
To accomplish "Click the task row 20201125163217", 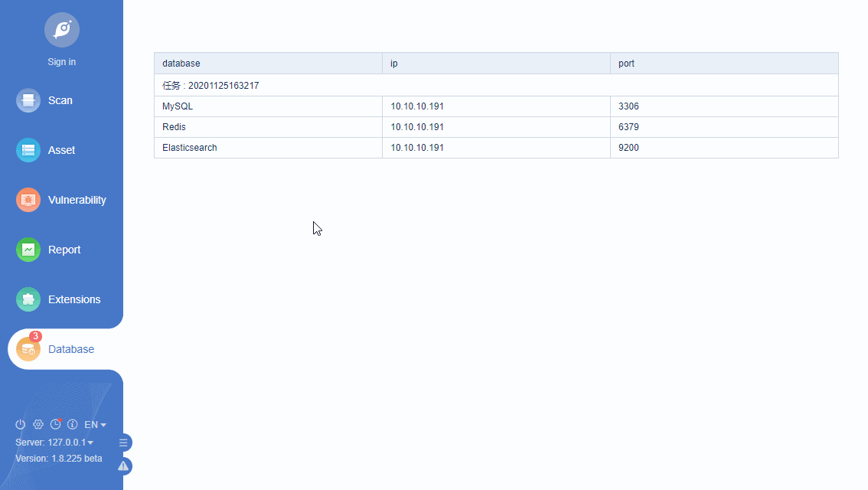I will click(x=497, y=85).
